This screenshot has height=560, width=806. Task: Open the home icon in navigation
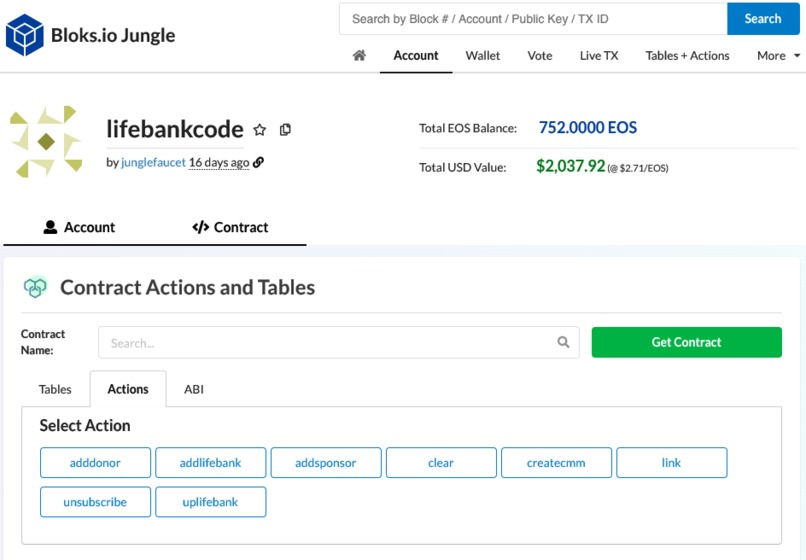tap(359, 55)
